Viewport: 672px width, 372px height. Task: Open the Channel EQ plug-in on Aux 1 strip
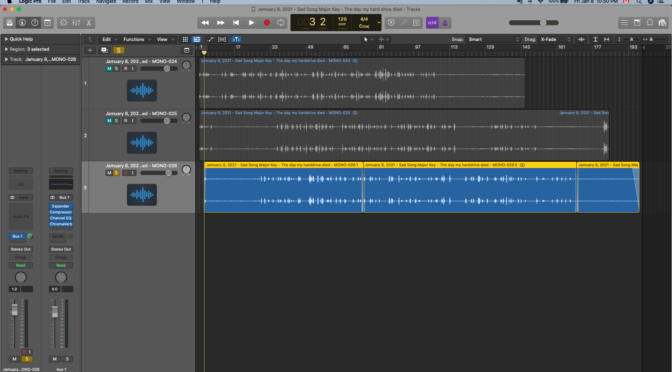coord(61,218)
